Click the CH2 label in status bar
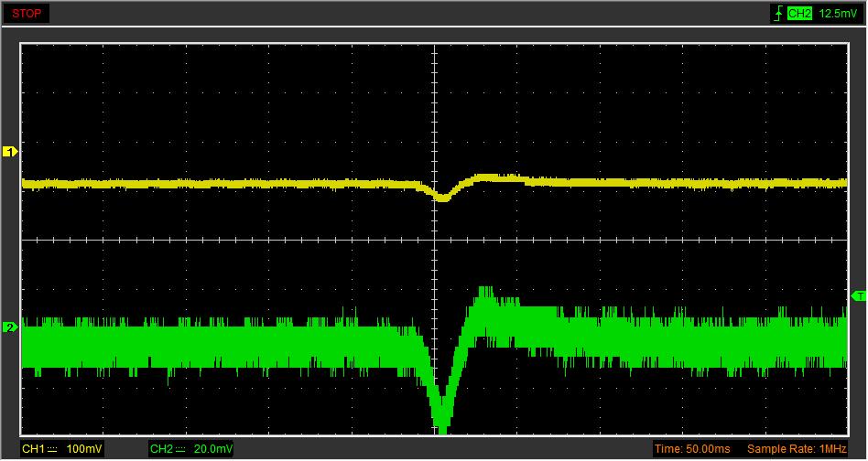868x461 pixels. (x=161, y=449)
